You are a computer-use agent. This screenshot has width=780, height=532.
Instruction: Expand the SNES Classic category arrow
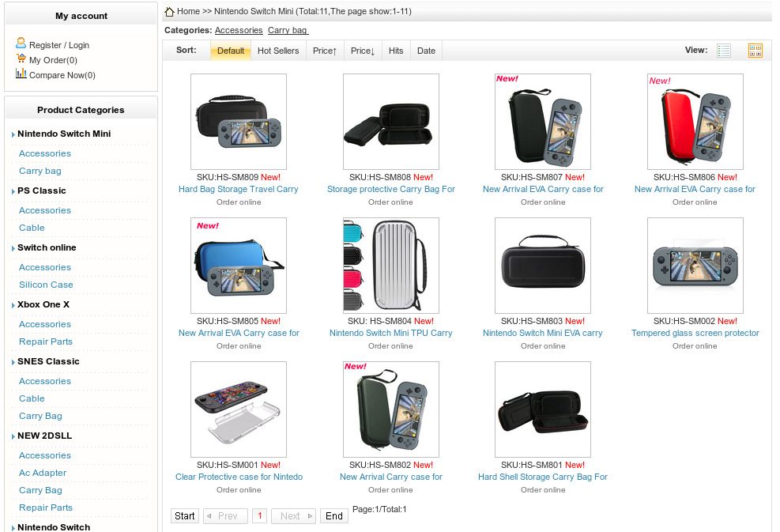click(13, 363)
